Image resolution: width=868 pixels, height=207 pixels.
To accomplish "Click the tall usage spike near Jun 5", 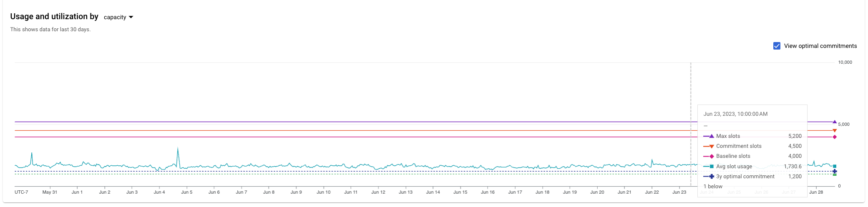I will (178, 149).
